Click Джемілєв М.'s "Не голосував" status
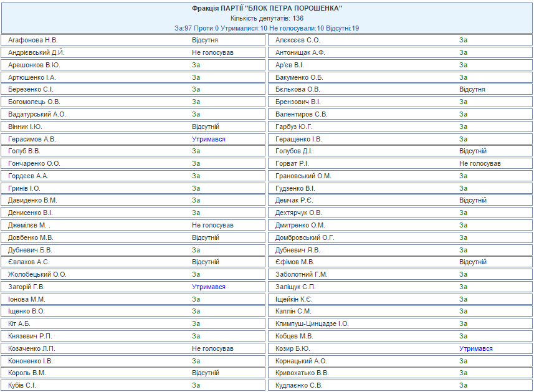The height and width of the screenshot is (392, 534). pyautogui.click(x=212, y=225)
